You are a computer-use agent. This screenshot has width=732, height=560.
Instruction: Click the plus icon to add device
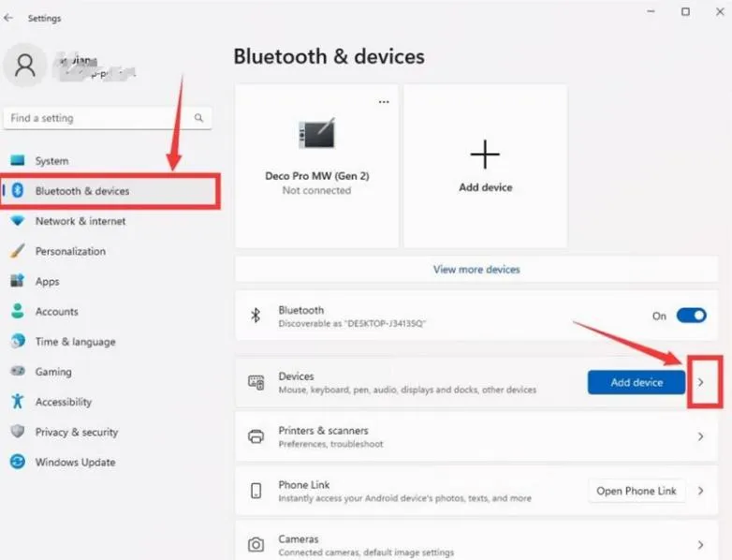click(485, 155)
